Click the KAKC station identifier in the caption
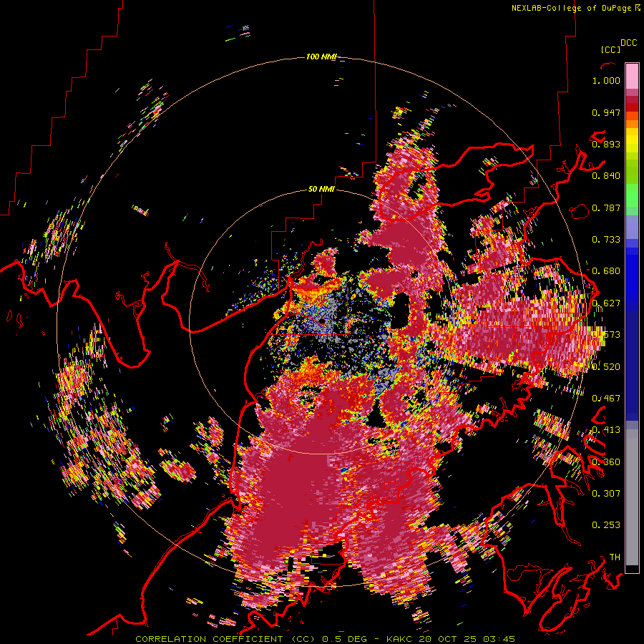This screenshot has height=644, width=644. pos(399,639)
